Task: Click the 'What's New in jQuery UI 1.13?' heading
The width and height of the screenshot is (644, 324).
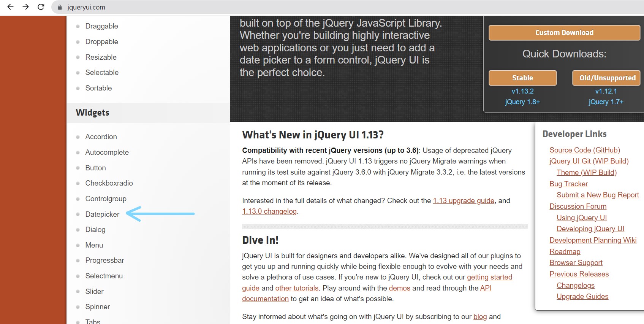Action: pyautogui.click(x=313, y=135)
